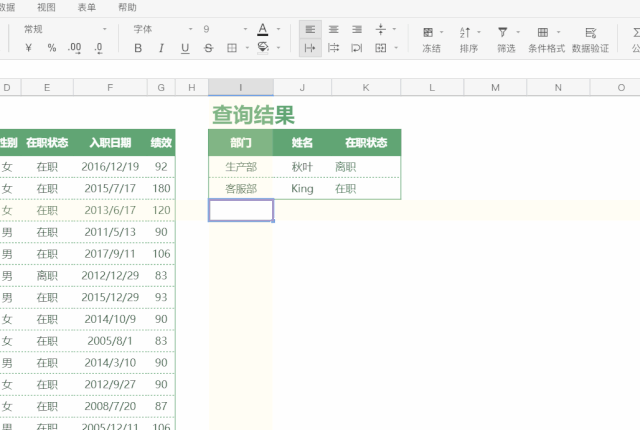Open the 字体 font family dropdown
The image size is (640, 430).
tap(162, 29)
